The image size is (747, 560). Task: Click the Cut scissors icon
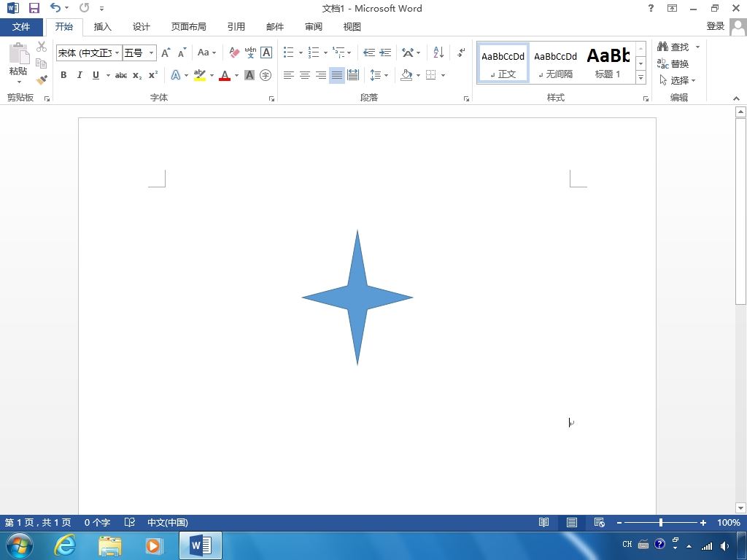point(42,47)
